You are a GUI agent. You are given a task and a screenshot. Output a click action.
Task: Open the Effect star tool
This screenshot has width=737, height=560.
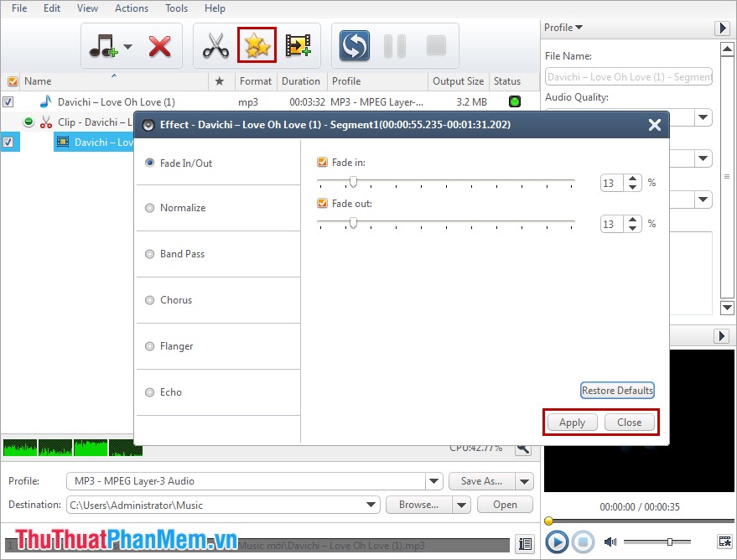point(257,46)
